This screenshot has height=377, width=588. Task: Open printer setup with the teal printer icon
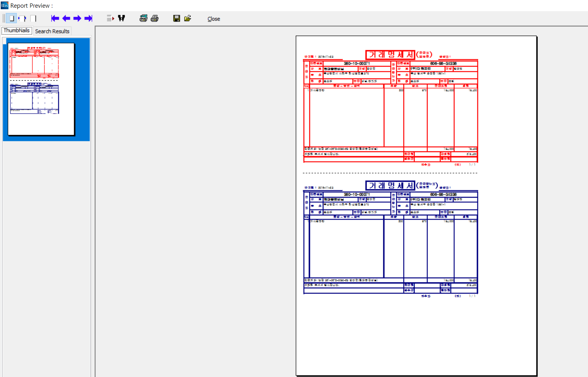point(143,18)
